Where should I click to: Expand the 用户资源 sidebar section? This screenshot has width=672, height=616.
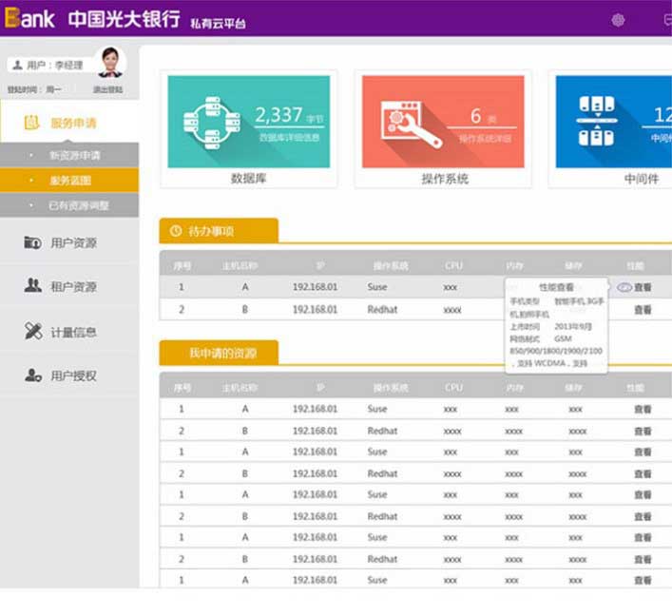pyautogui.click(x=73, y=242)
